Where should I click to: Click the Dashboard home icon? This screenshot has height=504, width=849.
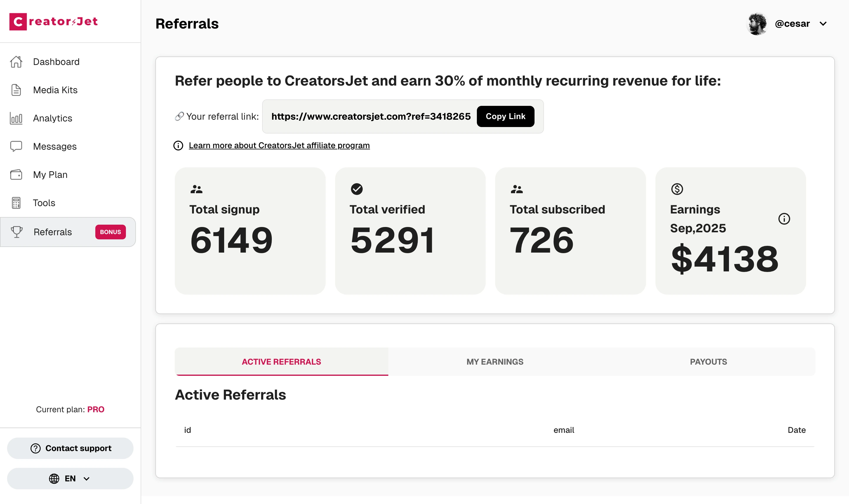16,62
